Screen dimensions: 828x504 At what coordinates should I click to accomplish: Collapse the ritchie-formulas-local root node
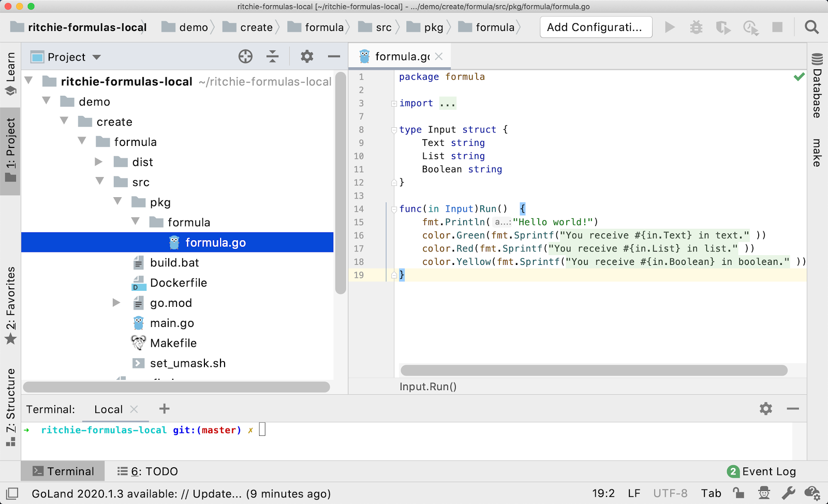click(x=29, y=81)
